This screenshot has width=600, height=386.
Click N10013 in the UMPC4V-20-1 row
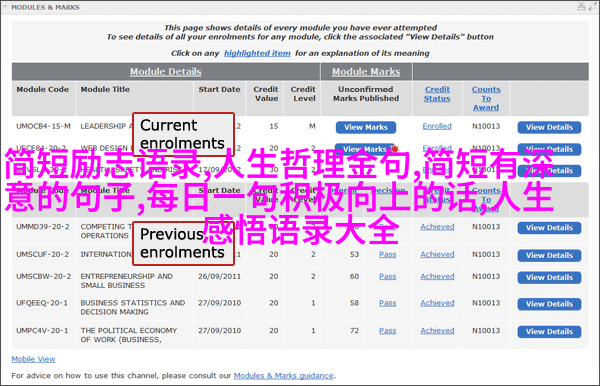(x=486, y=331)
